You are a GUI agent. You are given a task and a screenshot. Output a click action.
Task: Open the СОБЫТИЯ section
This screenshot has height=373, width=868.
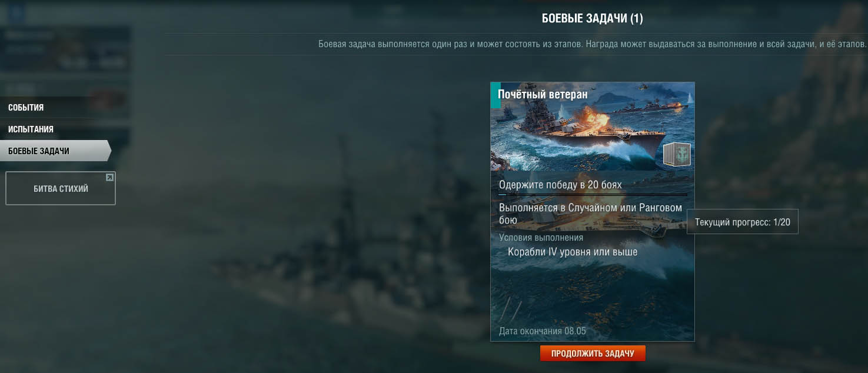click(x=26, y=108)
